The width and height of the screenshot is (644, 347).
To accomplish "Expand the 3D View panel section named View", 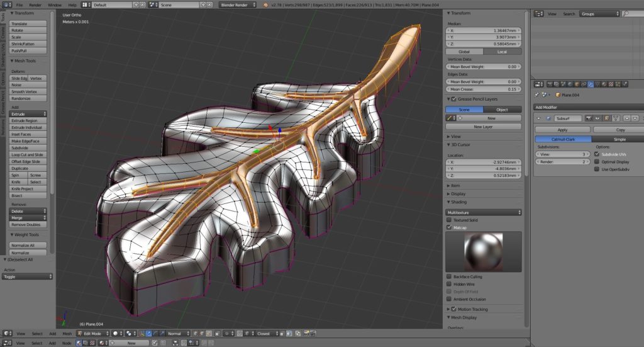I will (x=456, y=136).
